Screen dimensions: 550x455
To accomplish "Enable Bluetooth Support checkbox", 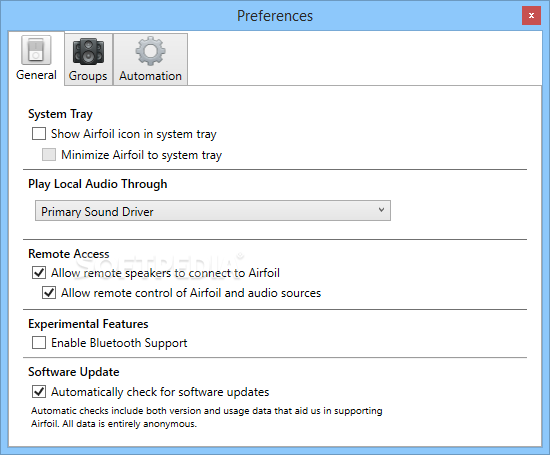I will (39, 343).
